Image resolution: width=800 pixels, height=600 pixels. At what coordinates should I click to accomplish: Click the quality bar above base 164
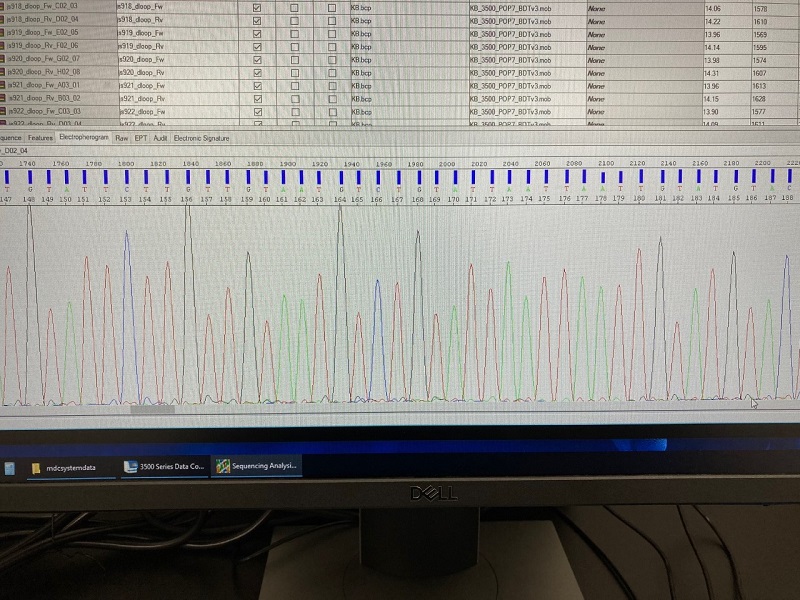click(x=342, y=177)
